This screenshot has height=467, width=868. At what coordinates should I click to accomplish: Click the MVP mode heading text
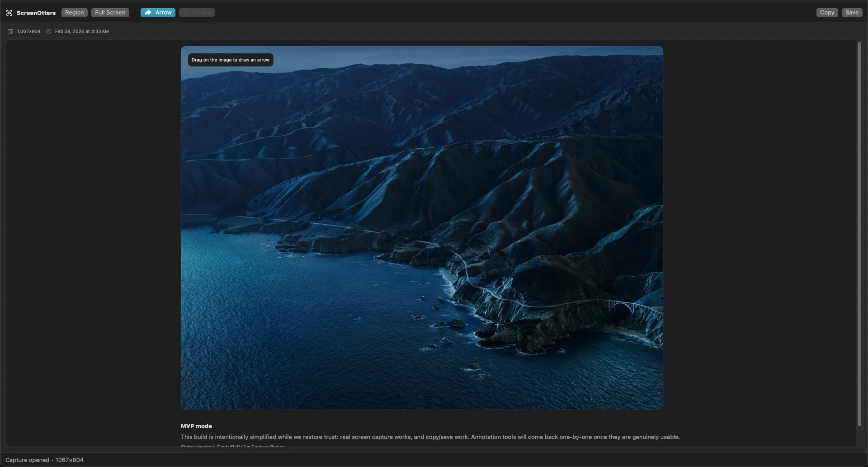tap(196, 426)
